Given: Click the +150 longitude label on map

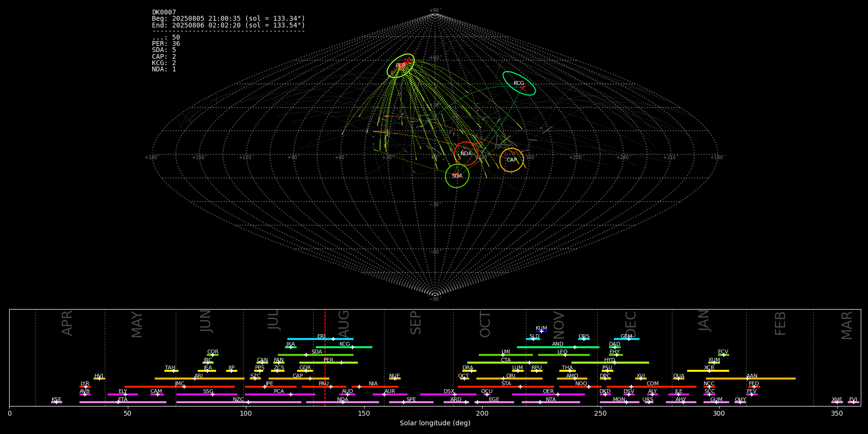Looking at the screenshot, I should (198, 158).
